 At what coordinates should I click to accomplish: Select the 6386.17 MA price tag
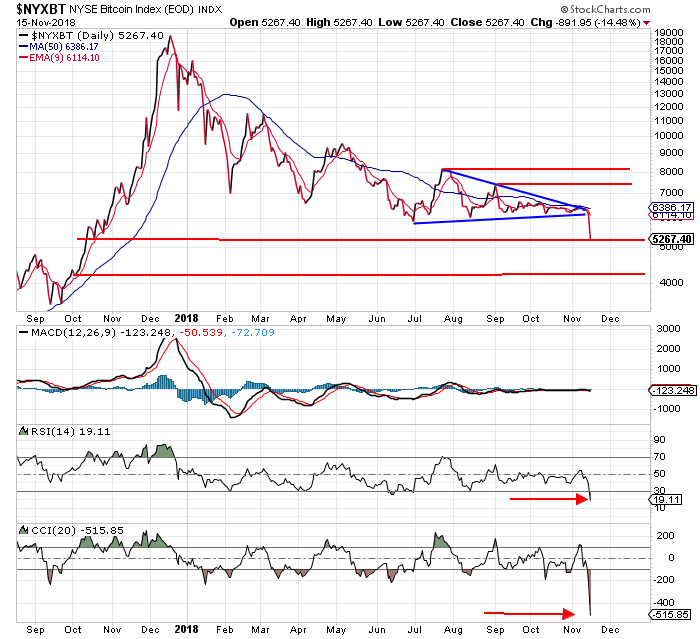click(669, 207)
